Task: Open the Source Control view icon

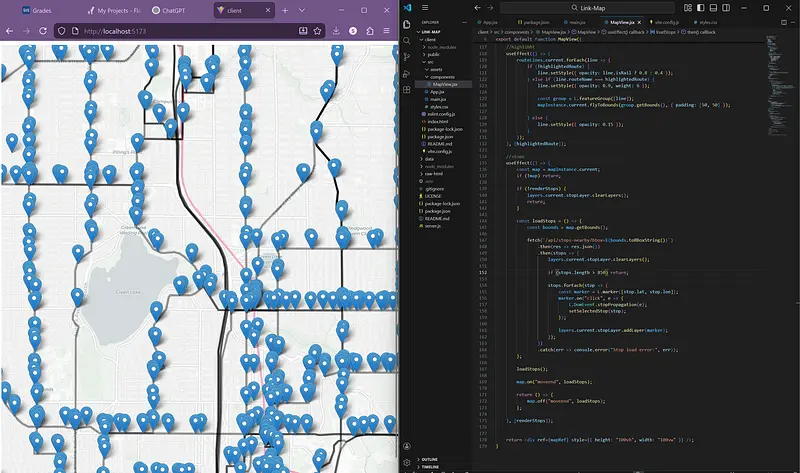Action: pos(407,58)
